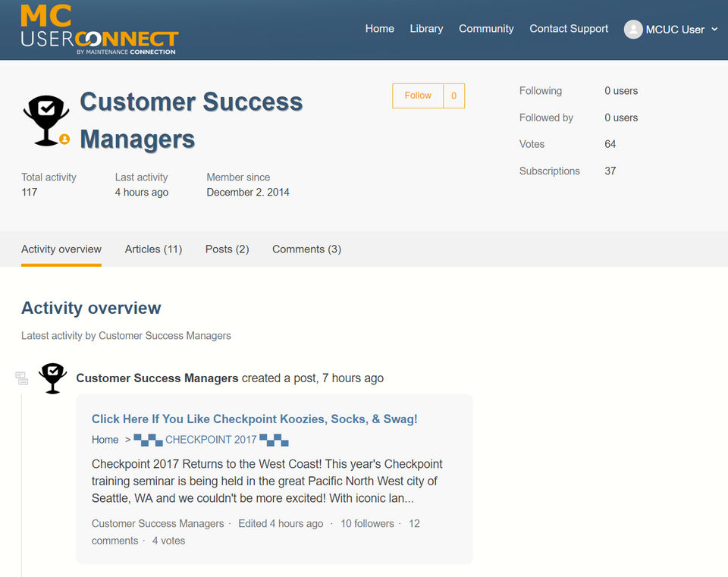The width and height of the screenshot is (728, 577).
Task: Click the author name in the post card footer
Action: (158, 524)
